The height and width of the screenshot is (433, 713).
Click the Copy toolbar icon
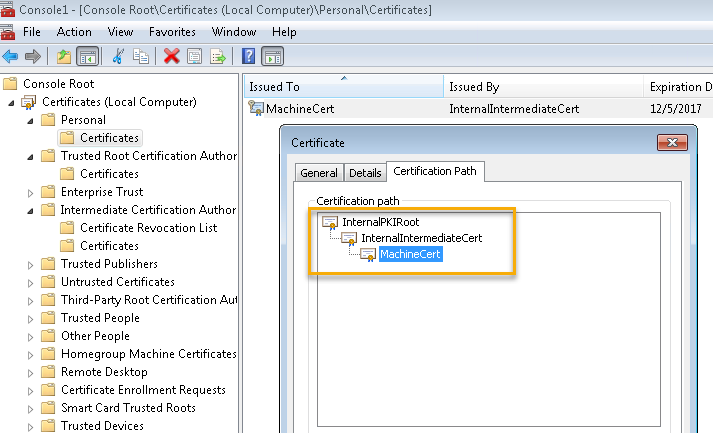pyautogui.click(x=142, y=56)
